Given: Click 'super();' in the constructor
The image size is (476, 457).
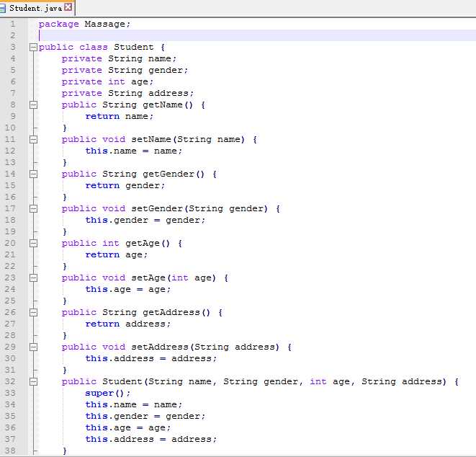Looking at the screenshot, I should point(108,394).
